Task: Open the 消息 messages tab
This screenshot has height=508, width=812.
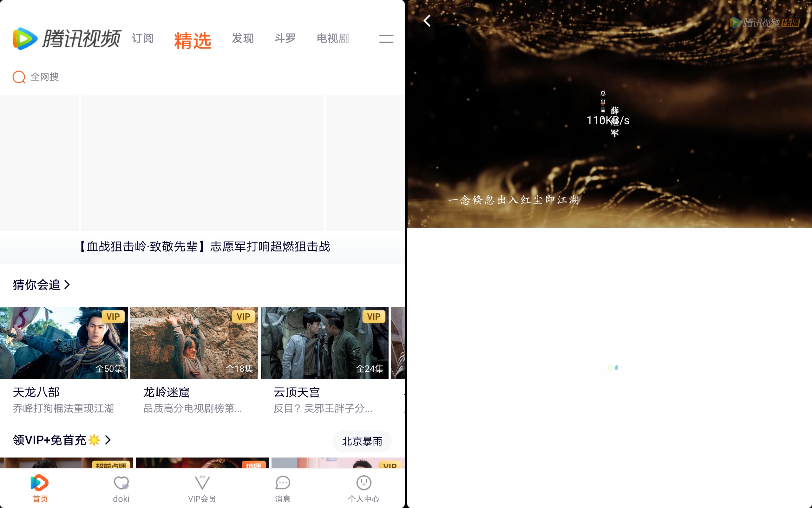Action: [283, 489]
